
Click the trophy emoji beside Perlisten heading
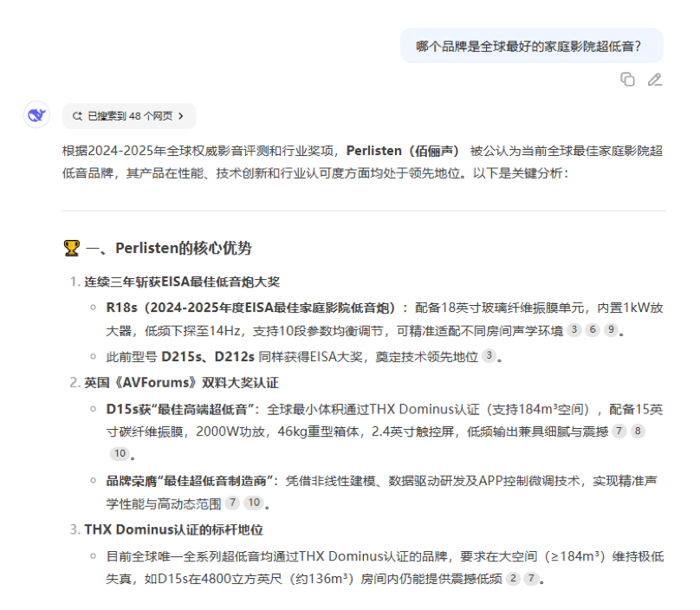pos(72,249)
